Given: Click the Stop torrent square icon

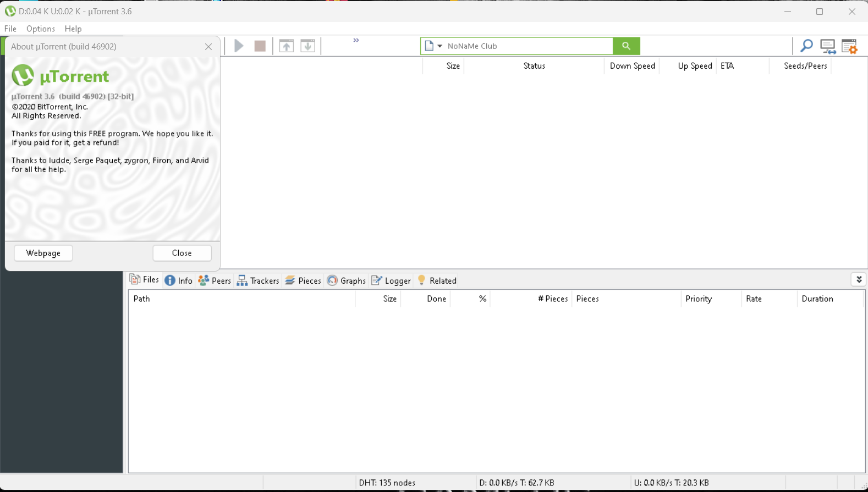Looking at the screenshot, I should (260, 46).
